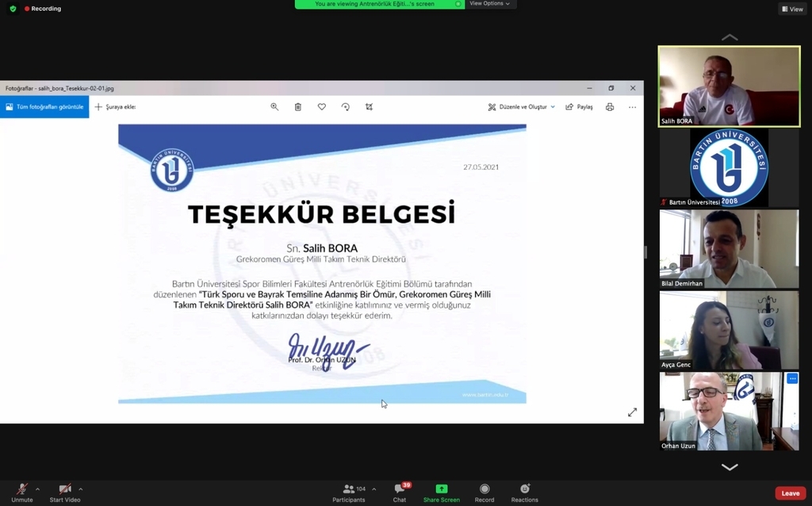Image resolution: width=812 pixels, height=506 pixels.
Task: Click www.bartin.edu.tr on the certificate
Action: (485, 395)
